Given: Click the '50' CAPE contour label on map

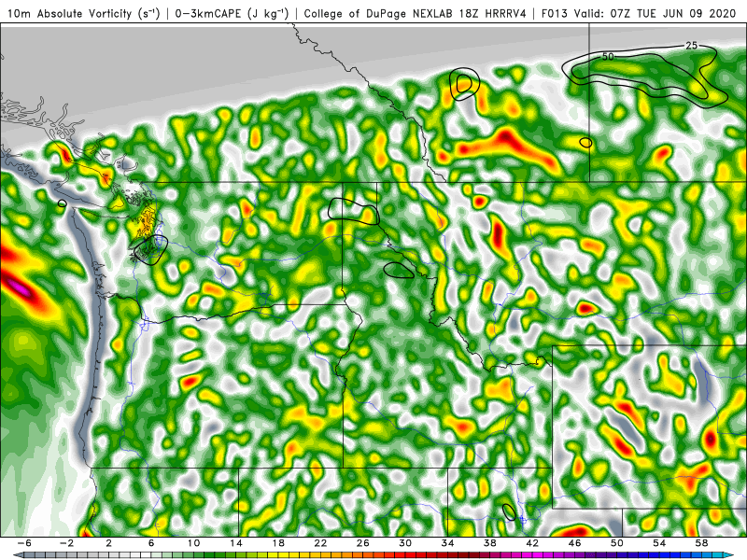Looking at the screenshot, I should 608,57.
